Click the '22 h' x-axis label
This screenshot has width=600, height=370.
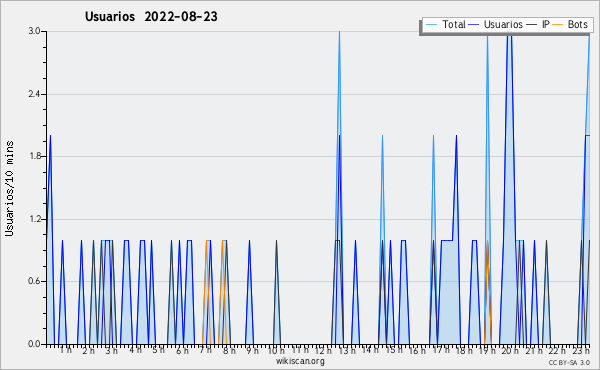click(x=557, y=351)
